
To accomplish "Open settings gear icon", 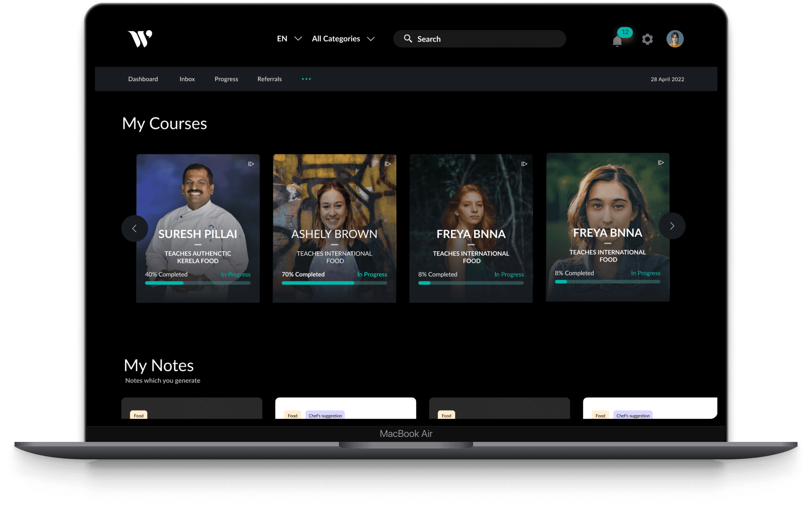I will (x=647, y=39).
